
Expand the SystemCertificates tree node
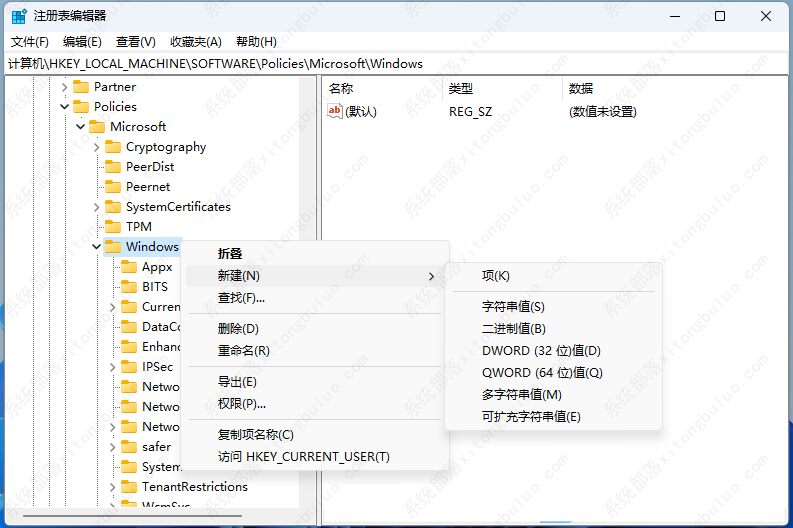coord(96,207)
